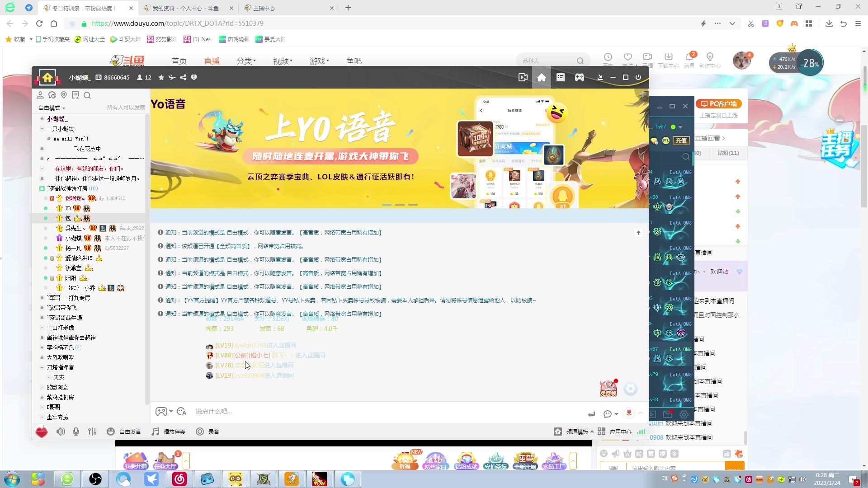The height and width of the screenshot is (488, 868).
Task: Click the mini-mode arrow icon in YY header
Action: [600, 77]
